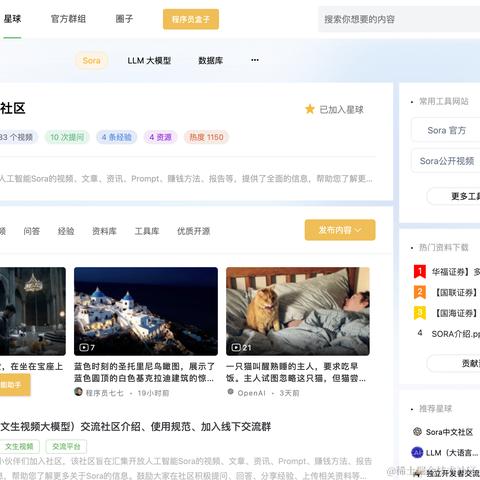The image size is (480, 480).
Task: Switch to the 优质开源 content tab
Action: pos(194,231)
